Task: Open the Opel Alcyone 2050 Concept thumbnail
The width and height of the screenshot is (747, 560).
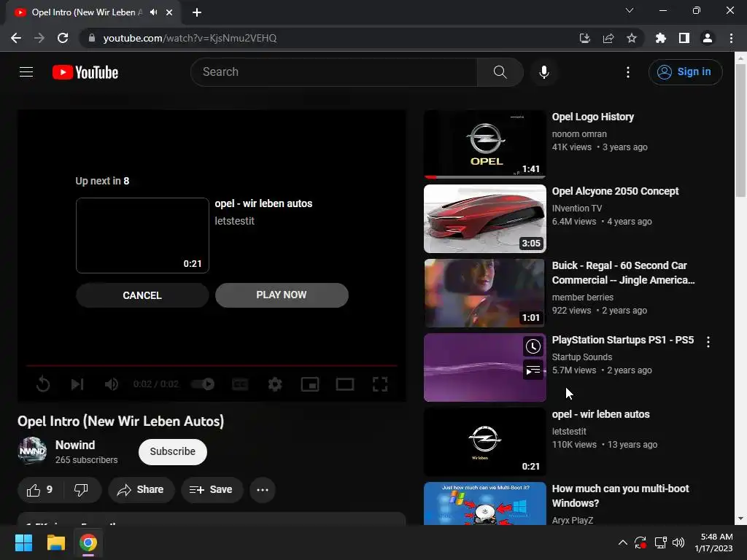Action: click(x=485, y=219)
